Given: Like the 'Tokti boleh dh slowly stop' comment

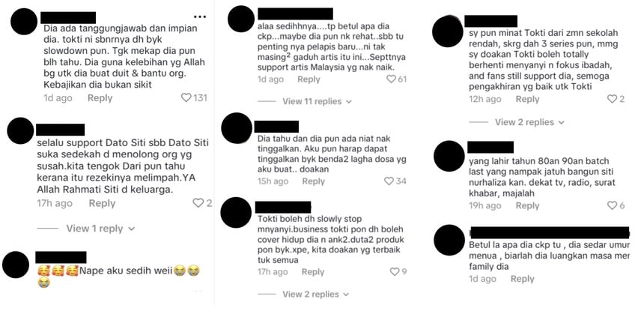Looking at the screenshot, I should point(395,271).
